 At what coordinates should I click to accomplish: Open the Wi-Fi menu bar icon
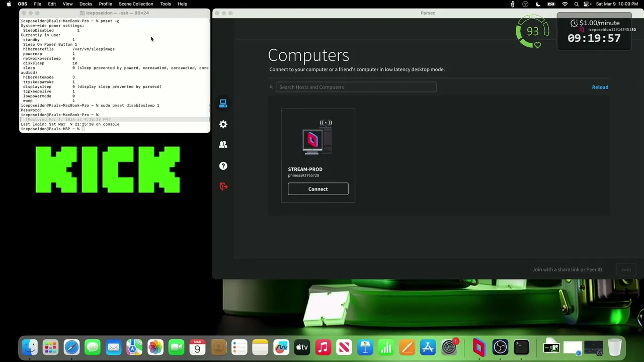565,4
